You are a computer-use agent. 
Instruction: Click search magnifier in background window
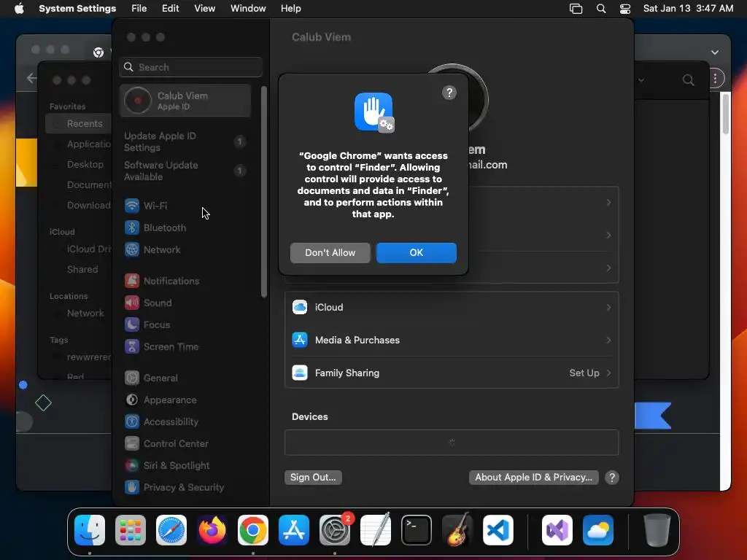(x=688, y=80)
